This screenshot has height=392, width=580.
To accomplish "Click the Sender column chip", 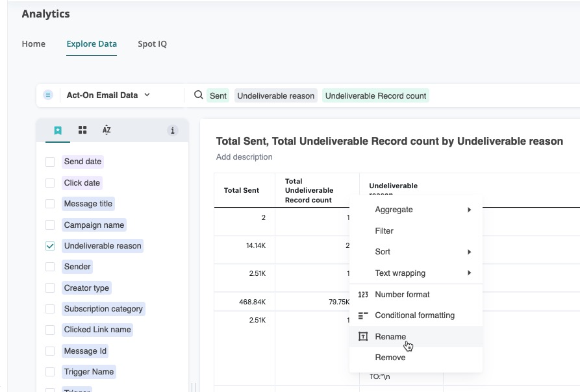I will coord(77,267).
